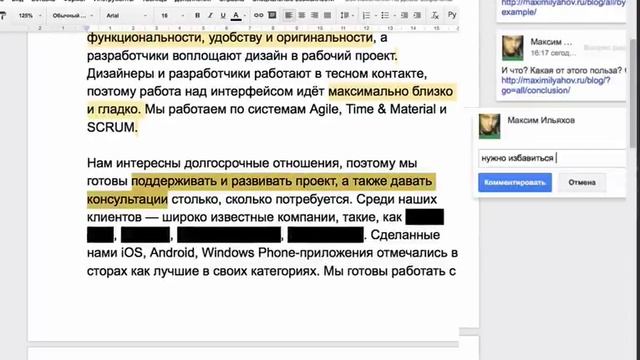Toggle italic formatting
This screenshot has height=360, width=640.
click(x=210, y=16)
